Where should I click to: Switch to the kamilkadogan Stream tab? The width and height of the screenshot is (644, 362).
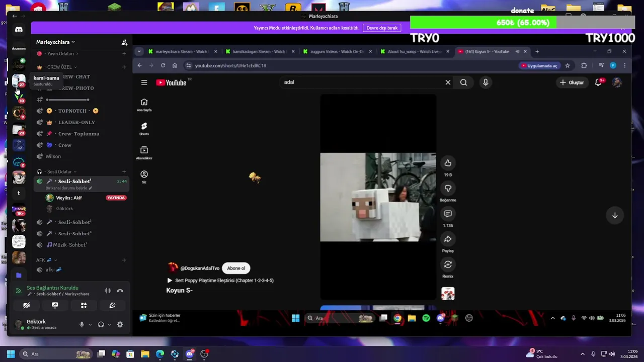[259, 51]
